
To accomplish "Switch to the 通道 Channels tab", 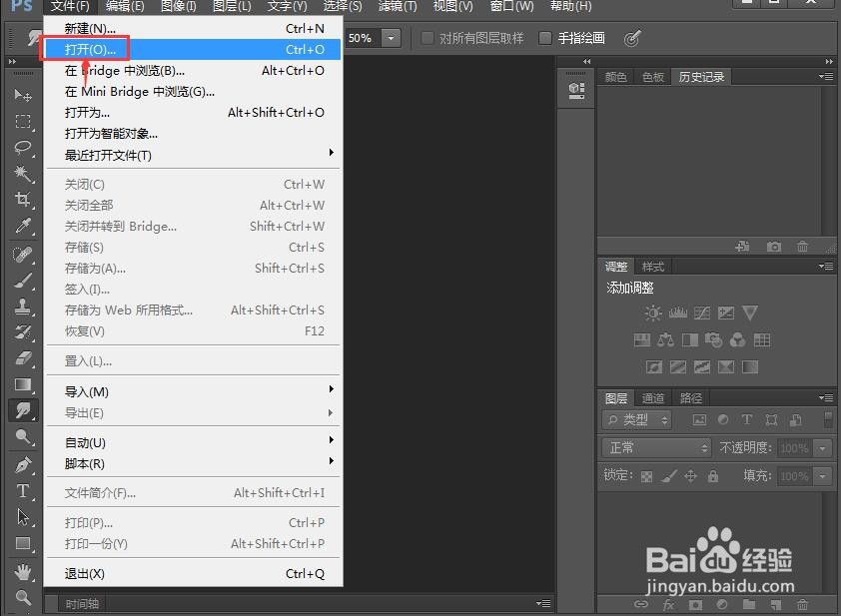I will pos(653,397).
